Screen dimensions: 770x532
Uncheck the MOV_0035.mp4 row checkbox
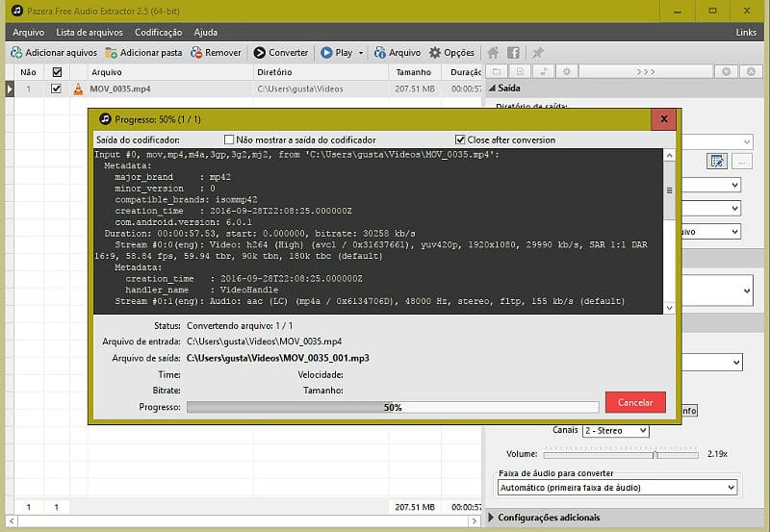tap(57, 89)
